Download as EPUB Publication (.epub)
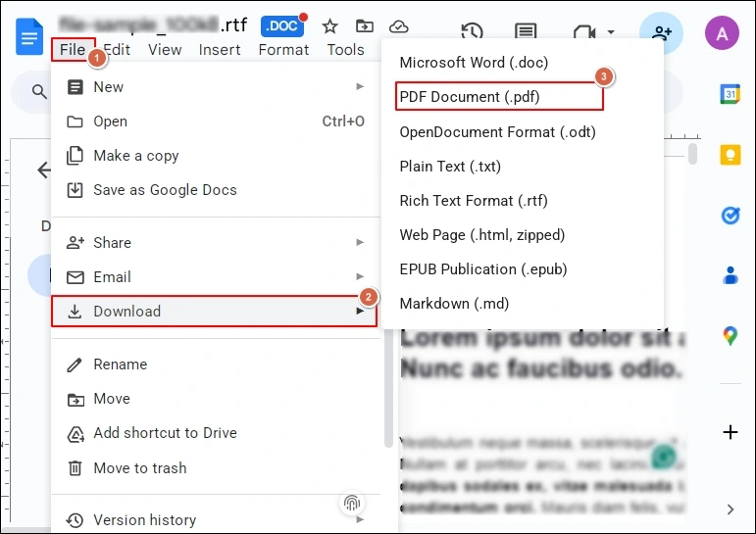The width and height of the screenshot is (756, 534). click(523, 269)
